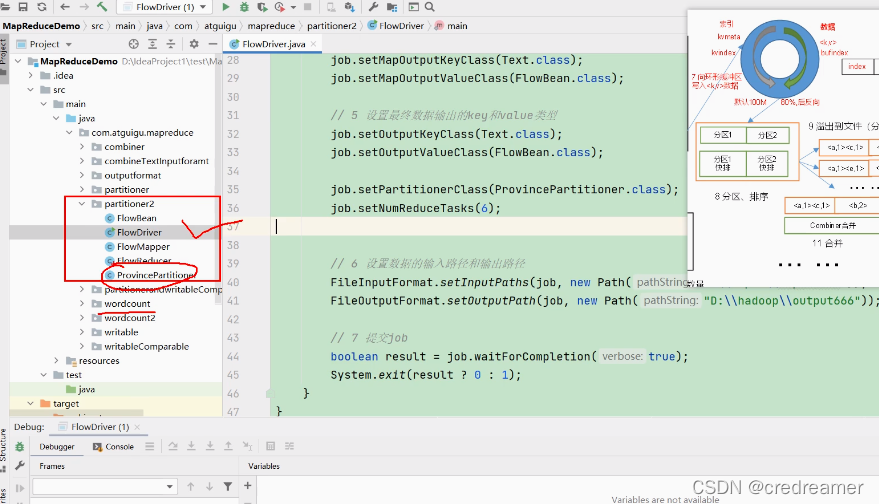Click mapreduce in the breadcrumb bar
Viewport: 879px width, 504px height.
(271, 26)
